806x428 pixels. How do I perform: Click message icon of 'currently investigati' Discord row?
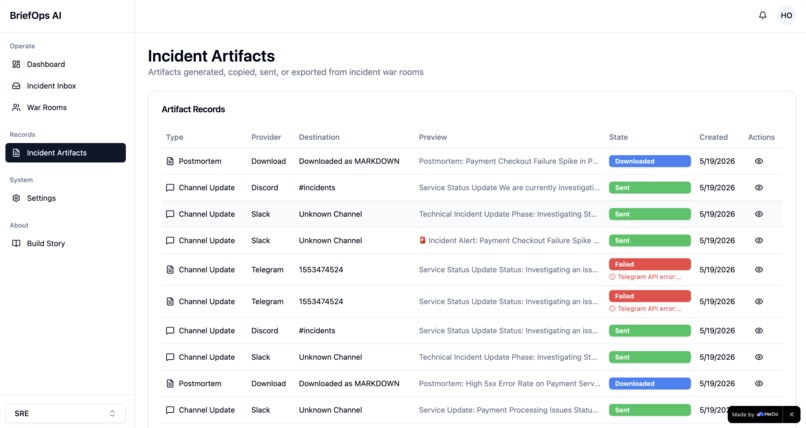pos(170,188)
